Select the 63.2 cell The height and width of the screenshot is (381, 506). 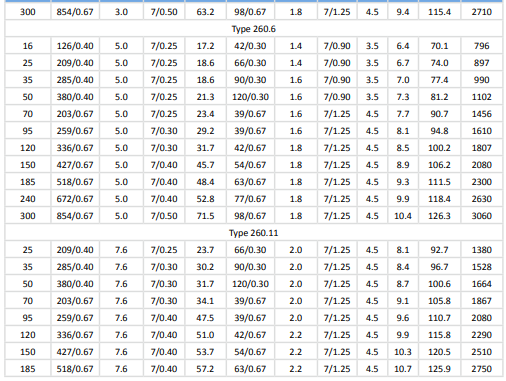pos(205,12)
